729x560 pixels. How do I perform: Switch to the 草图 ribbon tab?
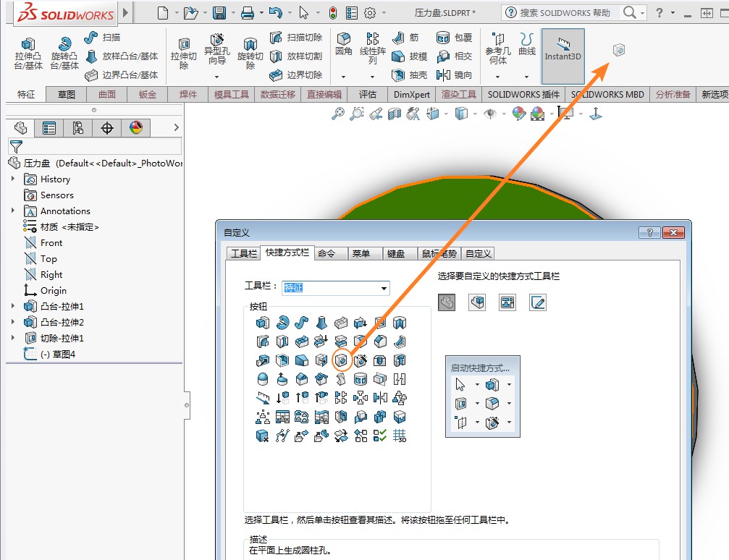(x=67, y=94)
